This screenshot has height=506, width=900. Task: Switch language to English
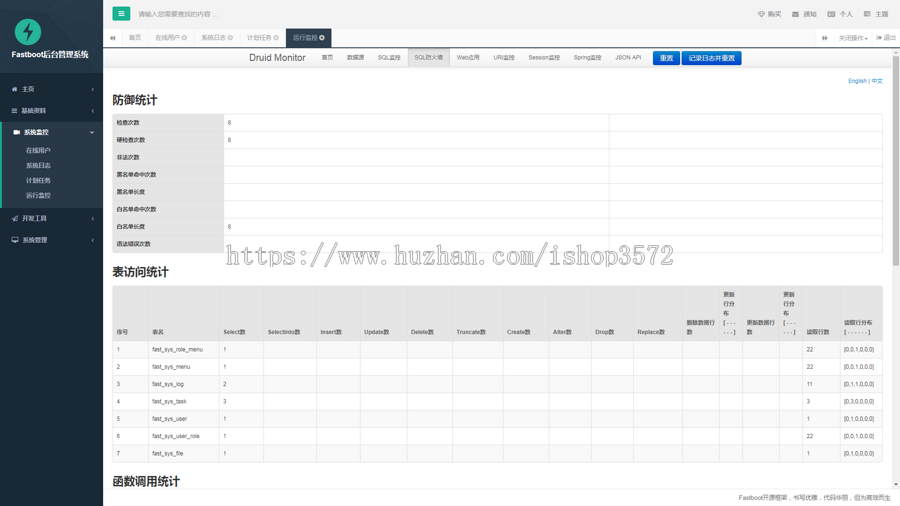pyautogui.click(x=857, y=81)
